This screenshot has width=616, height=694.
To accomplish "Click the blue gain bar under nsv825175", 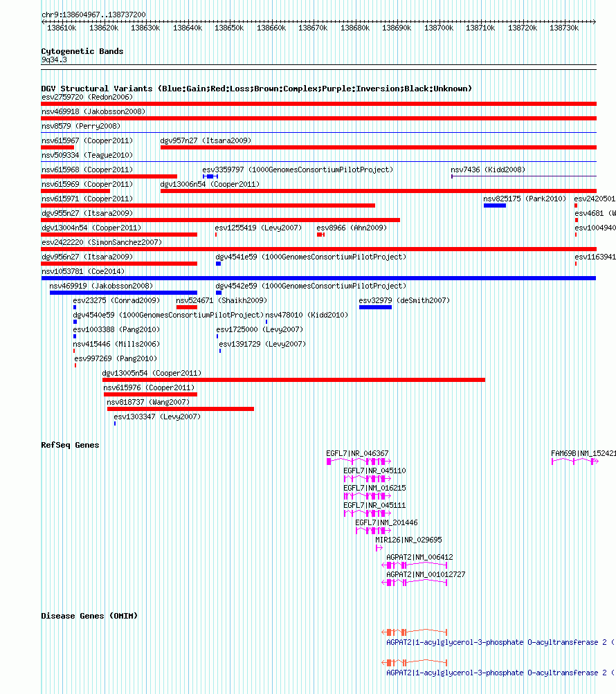I will tap(495, 206).
